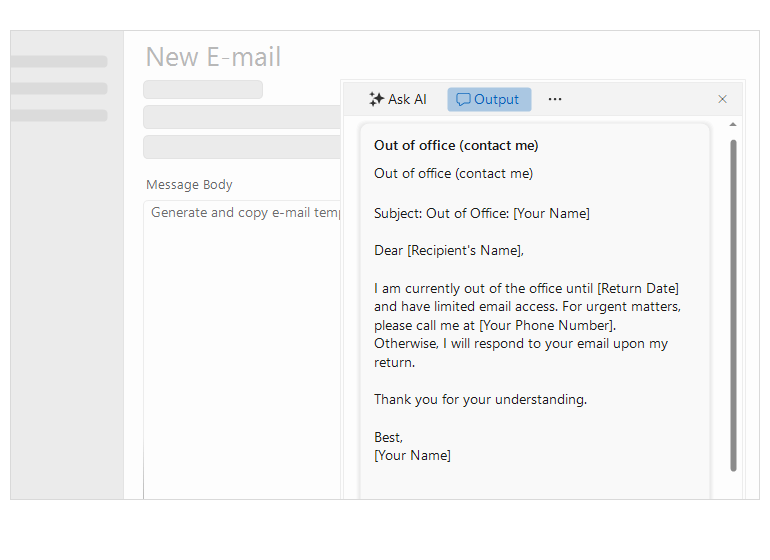Focus the Message Body text area
This screenshot has height=560, width=770.
point(242,349)
